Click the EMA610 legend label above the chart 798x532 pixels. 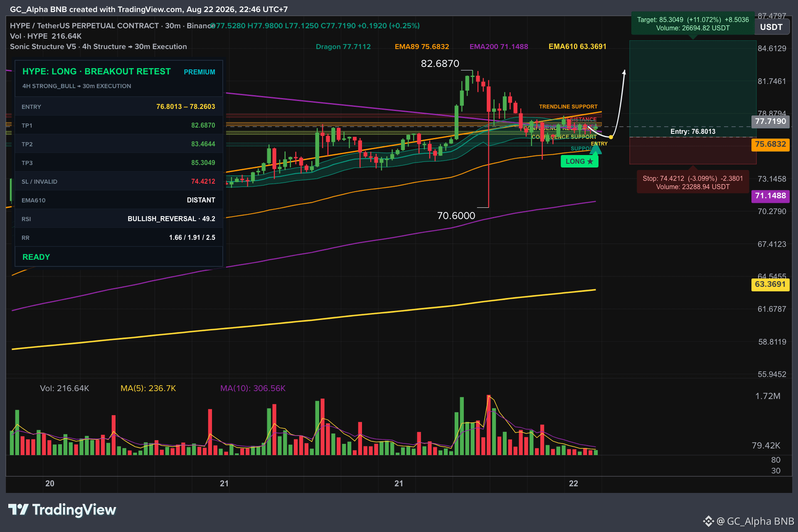[577, 47]
